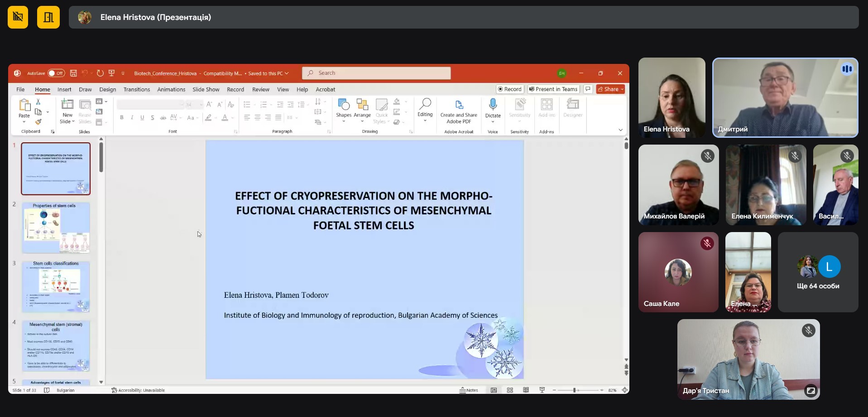868x417 pixels.
Task: Toggle the AutoSave switch
Action: 56,73
